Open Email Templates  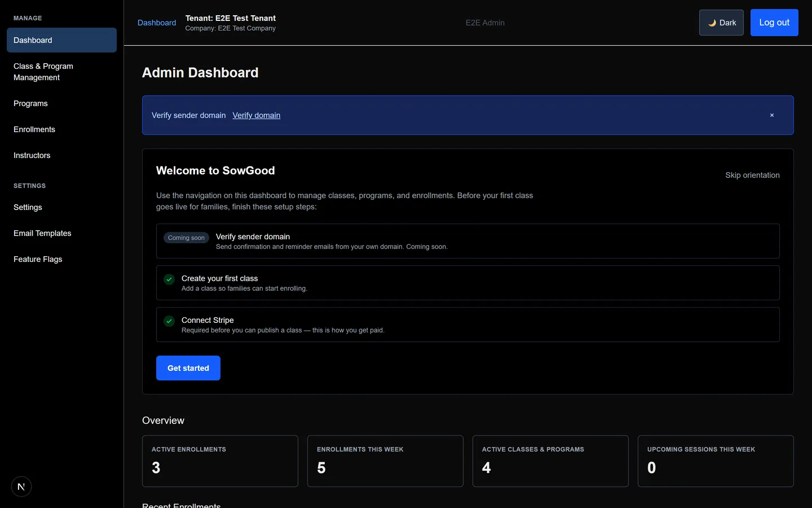pyautogui.click(x=61, y=233)
